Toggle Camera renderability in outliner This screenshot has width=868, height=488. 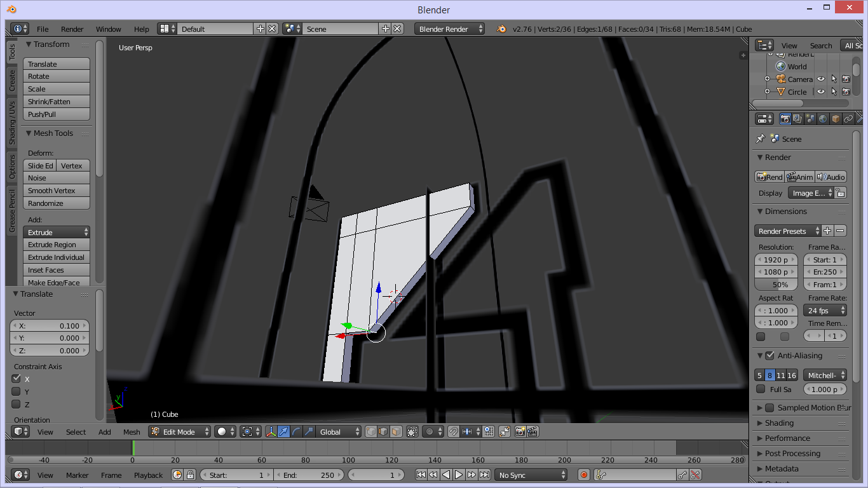[846, 79]
